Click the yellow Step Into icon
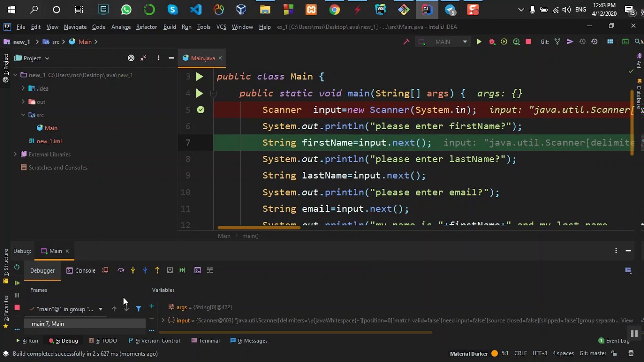This screenshot has width=644, height=362. coord(133,270)
